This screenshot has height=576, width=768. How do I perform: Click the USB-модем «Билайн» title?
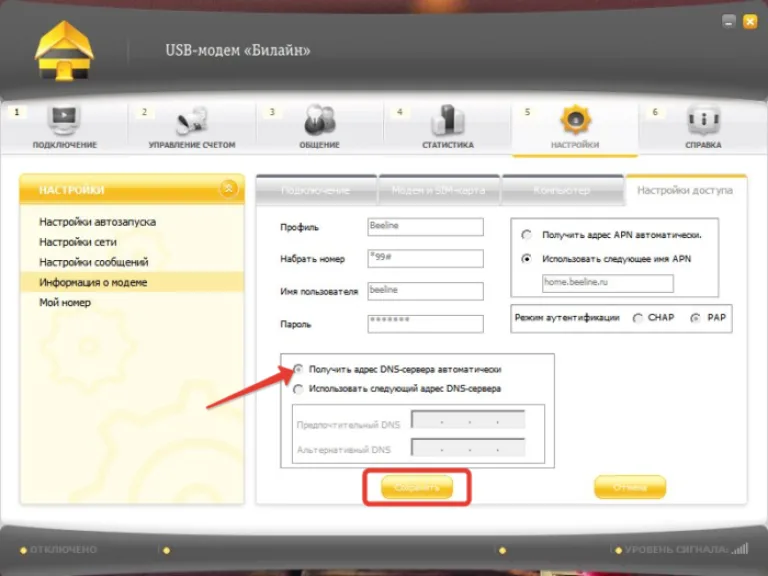[238, 50]
